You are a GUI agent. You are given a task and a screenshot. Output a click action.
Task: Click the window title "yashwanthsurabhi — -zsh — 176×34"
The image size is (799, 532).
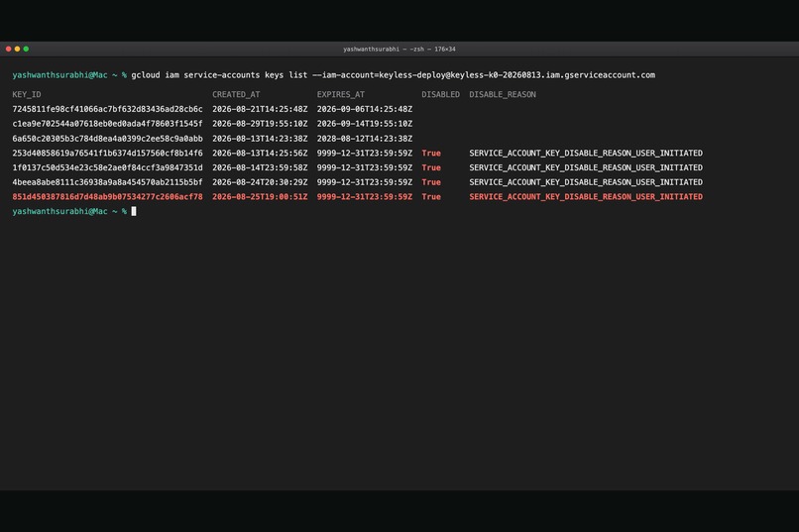pyautogui.click(x=399, y=50)
